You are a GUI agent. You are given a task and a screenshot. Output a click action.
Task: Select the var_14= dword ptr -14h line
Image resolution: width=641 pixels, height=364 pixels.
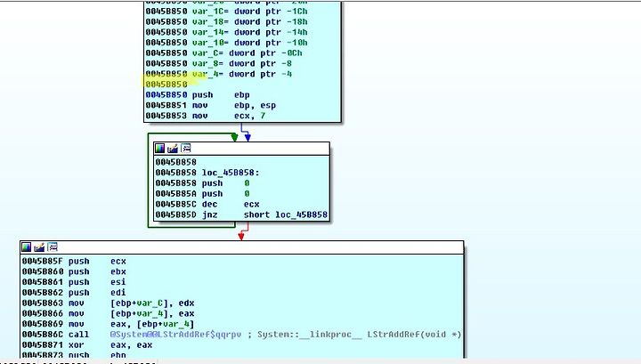(226, 32)
